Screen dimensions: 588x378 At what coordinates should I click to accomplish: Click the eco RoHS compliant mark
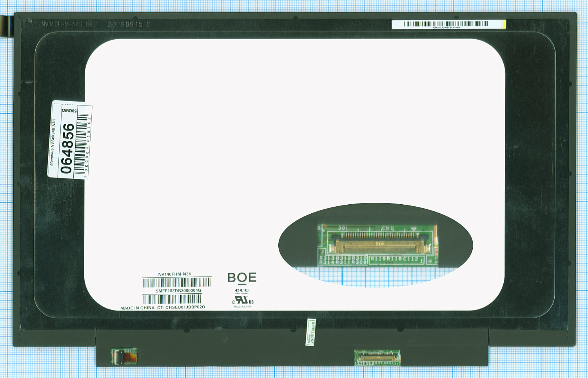(x=242, y=291)
